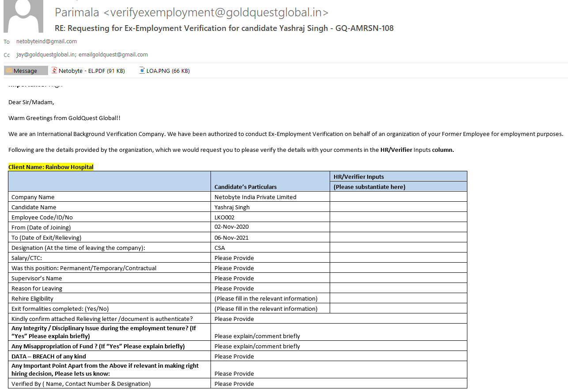Click the PDF icon of Netobyte attachment
The height and width of the screenshot is (392, 568).
(x=54, y=70)
